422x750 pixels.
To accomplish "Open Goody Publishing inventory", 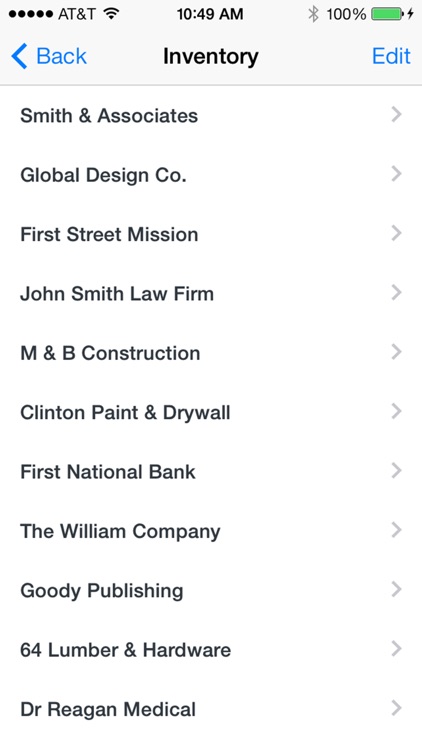I will [211, 590].
